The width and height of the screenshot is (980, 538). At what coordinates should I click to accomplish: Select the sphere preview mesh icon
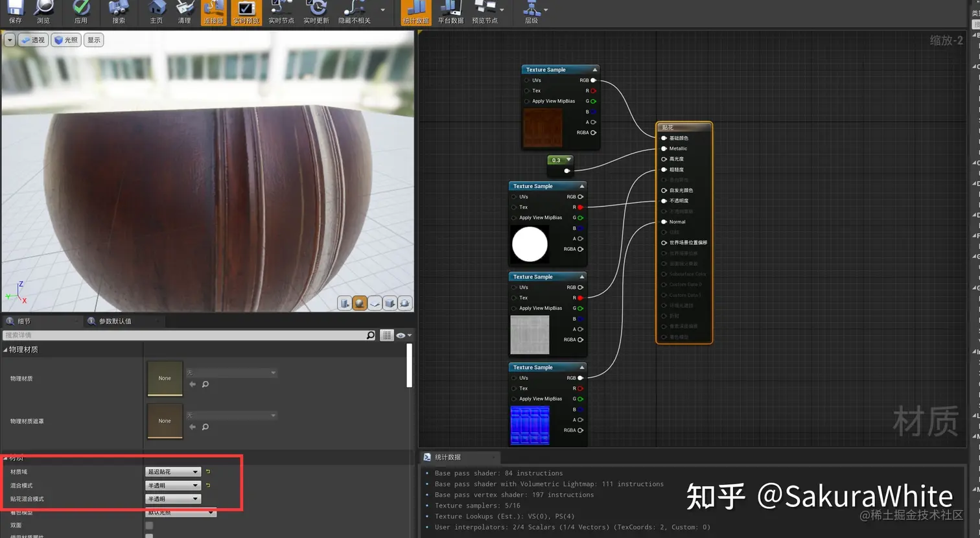click(x=360, y=303)
